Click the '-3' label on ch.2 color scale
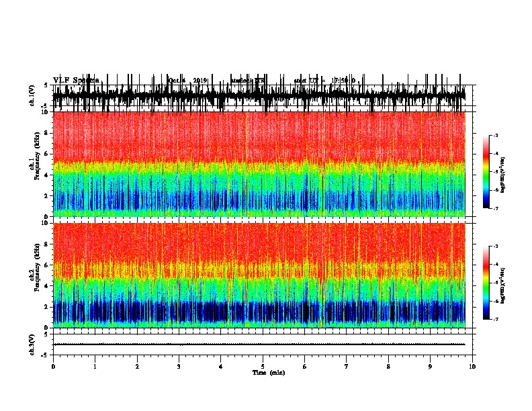This screenshot has height=411, width=532. (x=496, y=246)
